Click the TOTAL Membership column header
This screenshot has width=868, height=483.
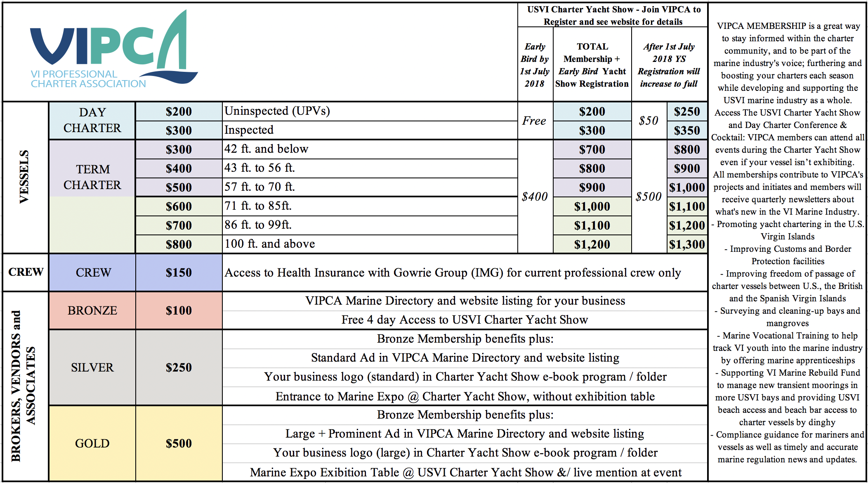592,65
